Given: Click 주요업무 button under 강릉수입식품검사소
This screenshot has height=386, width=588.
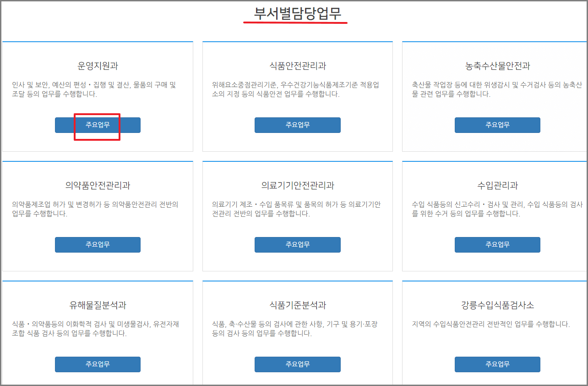Looking at the screenshot, I should (497, 364).
